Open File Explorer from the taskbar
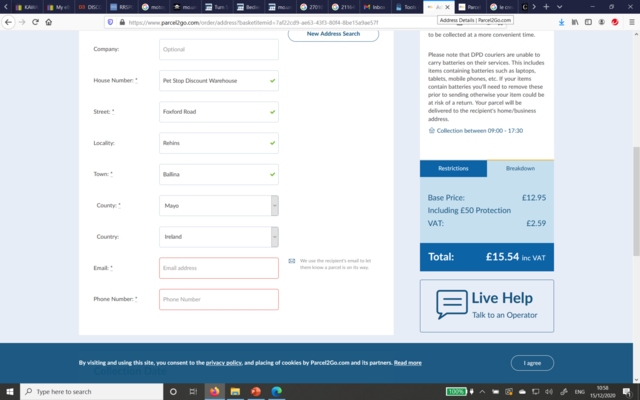640x400 pixels. pyautogui.click(x=235, y=391)
